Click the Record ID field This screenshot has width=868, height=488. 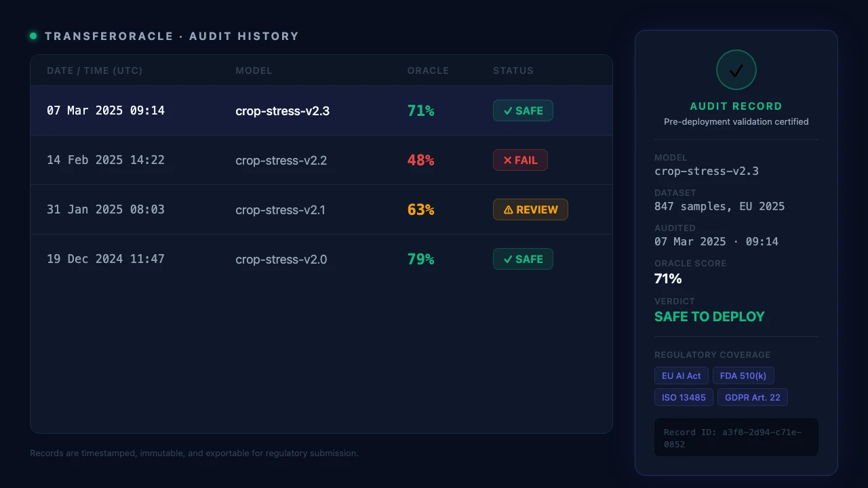coord(736,437)
